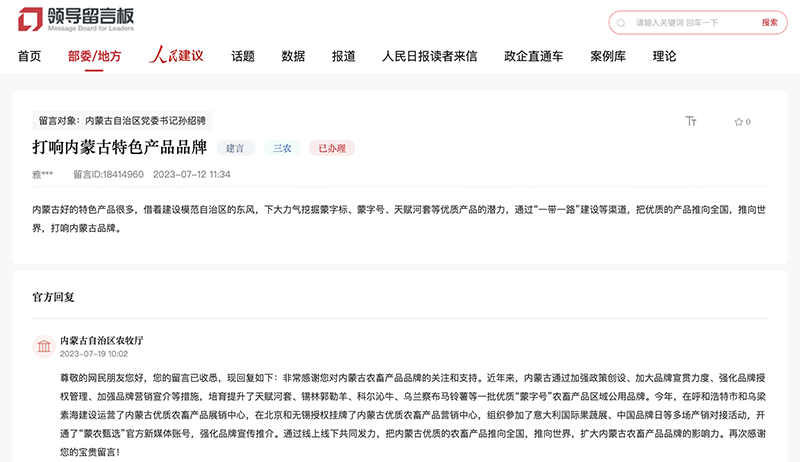This screenshot has width=800, height=462.
Task: Click the 官方回复 section heading
Action: click(54, 297)
